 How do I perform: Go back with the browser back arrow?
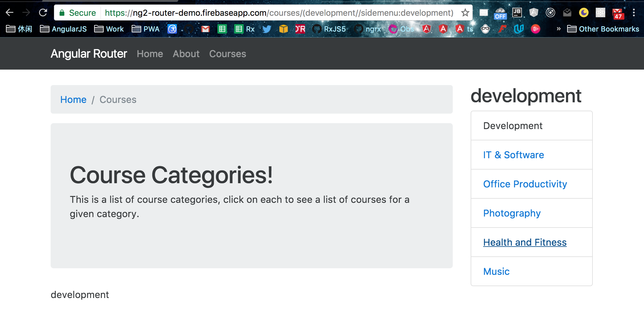coord(10,12)
